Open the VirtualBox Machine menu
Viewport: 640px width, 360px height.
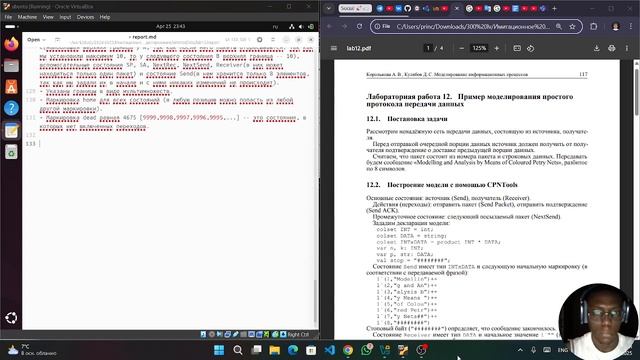[27, 17]
